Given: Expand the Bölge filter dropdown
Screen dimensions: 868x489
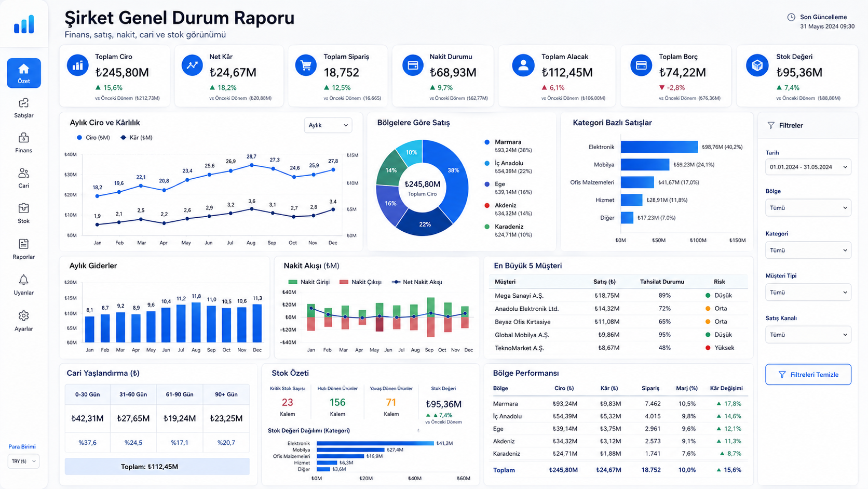Looking at the screenshot, I should pos(808,208).
